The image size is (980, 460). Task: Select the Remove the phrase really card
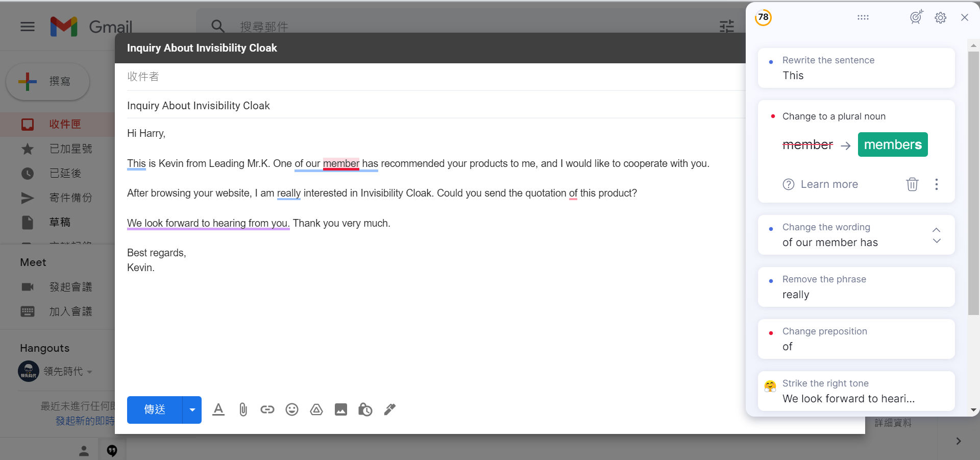click(856, 287)
